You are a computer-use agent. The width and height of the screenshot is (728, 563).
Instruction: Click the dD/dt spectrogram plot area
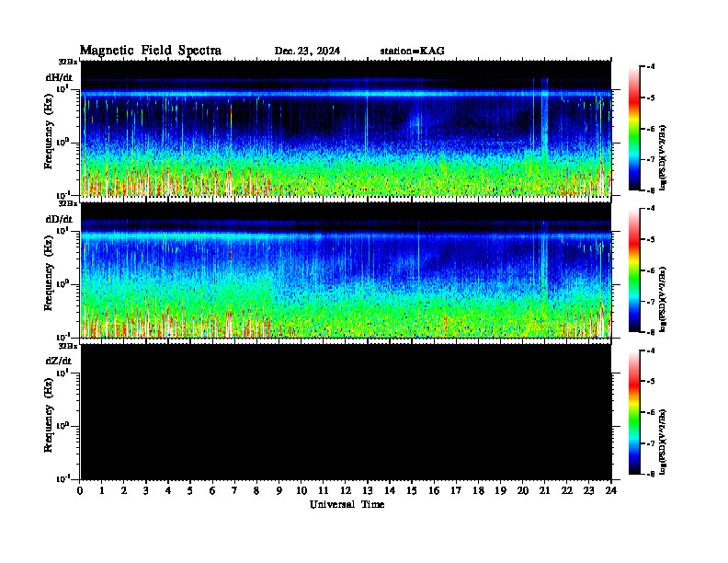[x=346, y=270]
